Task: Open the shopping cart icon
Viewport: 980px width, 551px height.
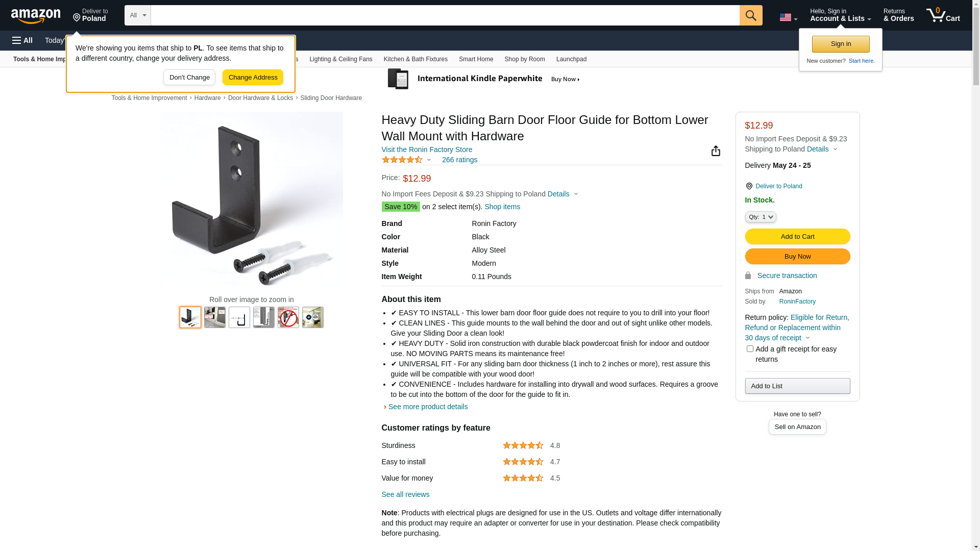Action: click(943, 15)
